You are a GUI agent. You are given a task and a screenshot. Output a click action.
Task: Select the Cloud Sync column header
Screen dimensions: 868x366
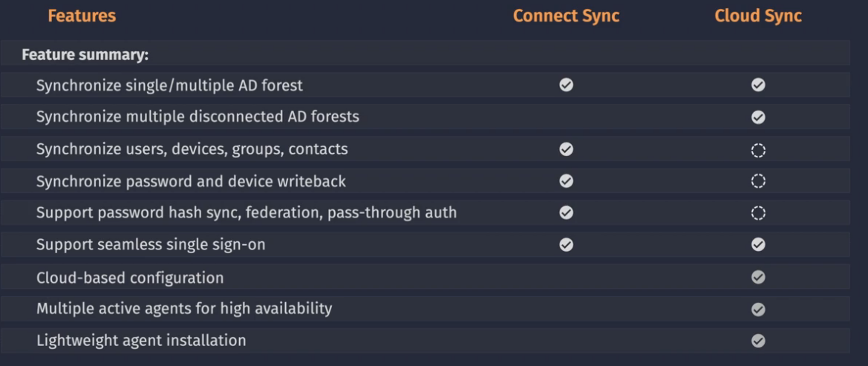coord(758,16)
